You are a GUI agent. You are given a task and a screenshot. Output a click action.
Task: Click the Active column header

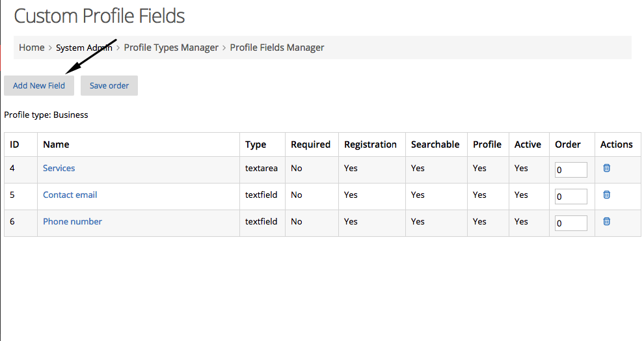[528, 144]
